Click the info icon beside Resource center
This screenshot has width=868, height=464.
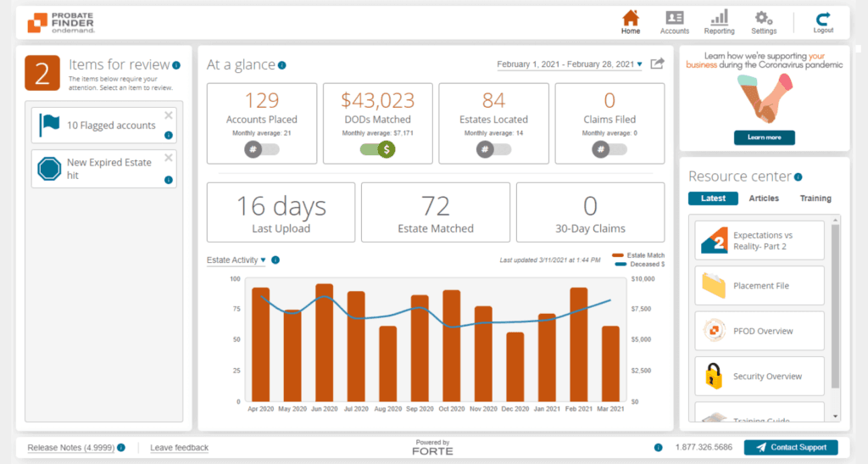tap(798, 177)
